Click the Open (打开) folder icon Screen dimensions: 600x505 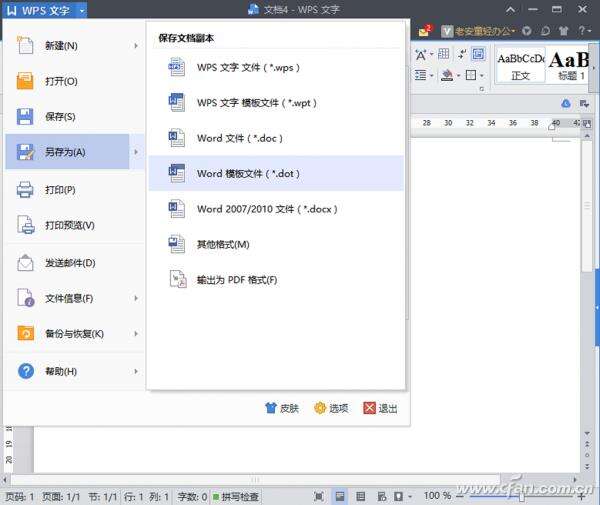pos(25,81)
